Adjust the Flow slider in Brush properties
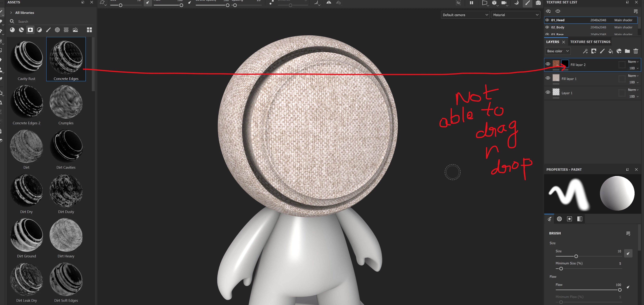Viewport: 644px width, 305px height. pyautogui.click(x=620, y=290)
